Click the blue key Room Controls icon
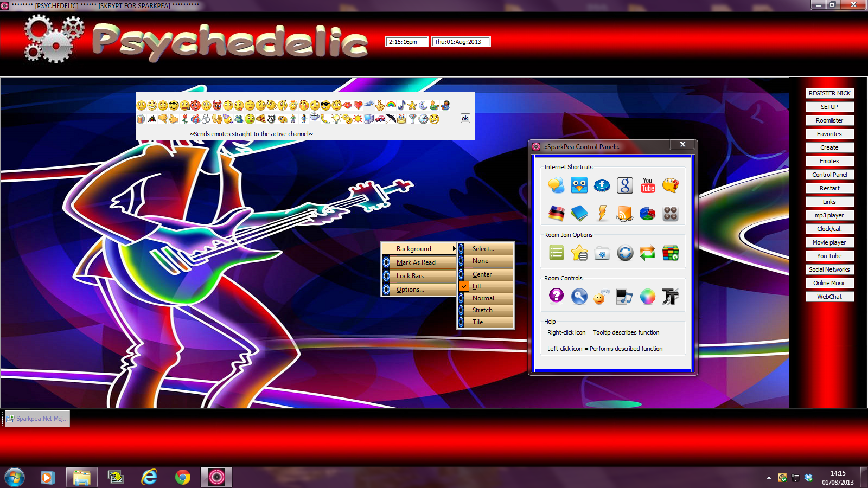The image size is (868, 488). coord(579,296)
